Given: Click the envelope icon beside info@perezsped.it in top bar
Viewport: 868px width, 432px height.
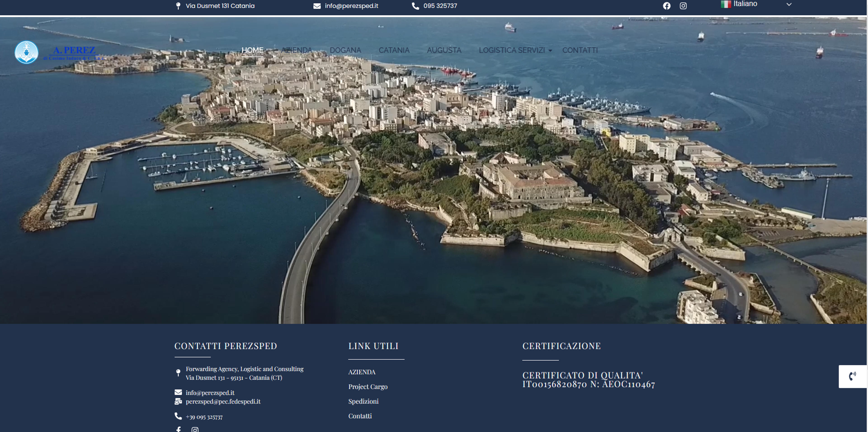Looking at the screenshot, I should (317, 6).
